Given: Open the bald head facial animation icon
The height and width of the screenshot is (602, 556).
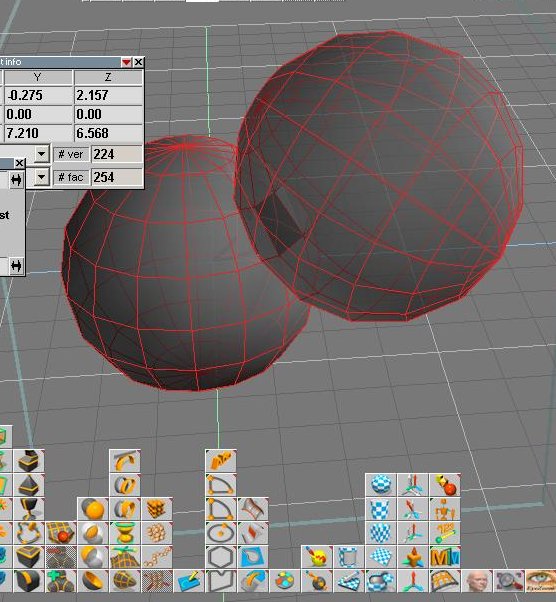Looking at the screenshot, I should coord(477,581).
